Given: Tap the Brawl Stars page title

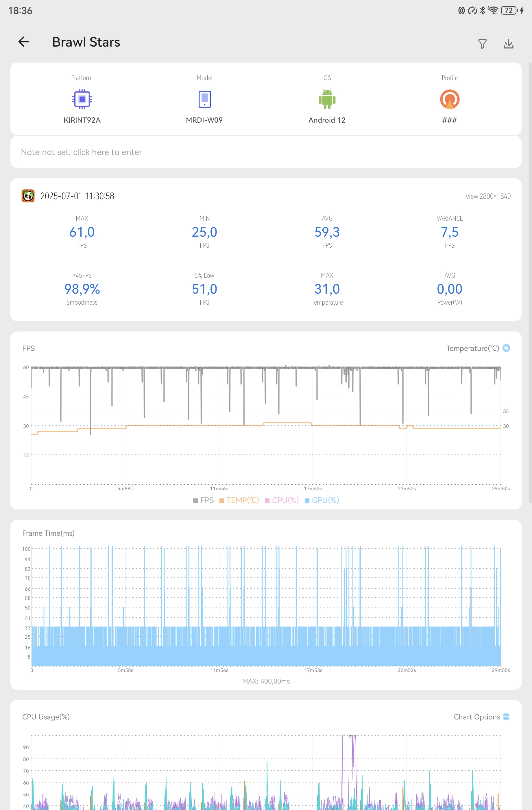Looking at the screenshot, I should [x=86, y=42].
